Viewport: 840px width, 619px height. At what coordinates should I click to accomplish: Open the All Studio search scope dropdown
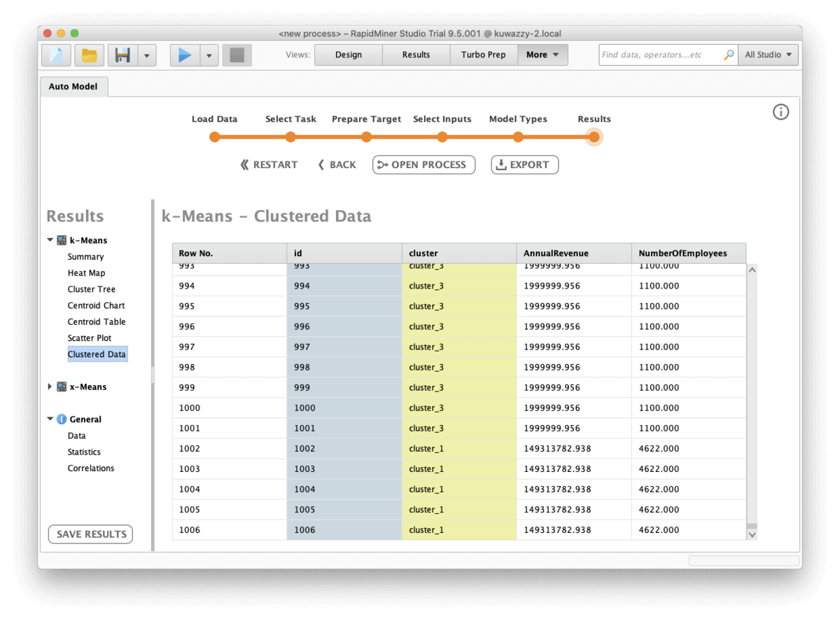768,55
